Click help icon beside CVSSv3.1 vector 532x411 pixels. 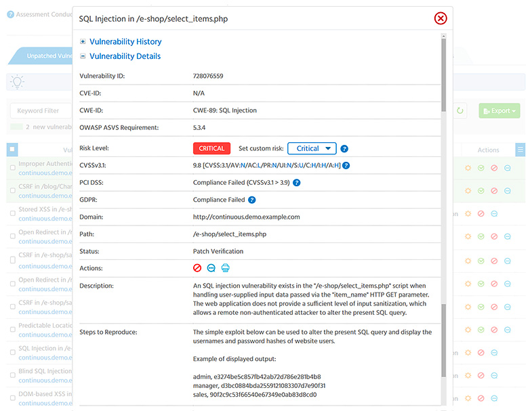tap(346, 165)
